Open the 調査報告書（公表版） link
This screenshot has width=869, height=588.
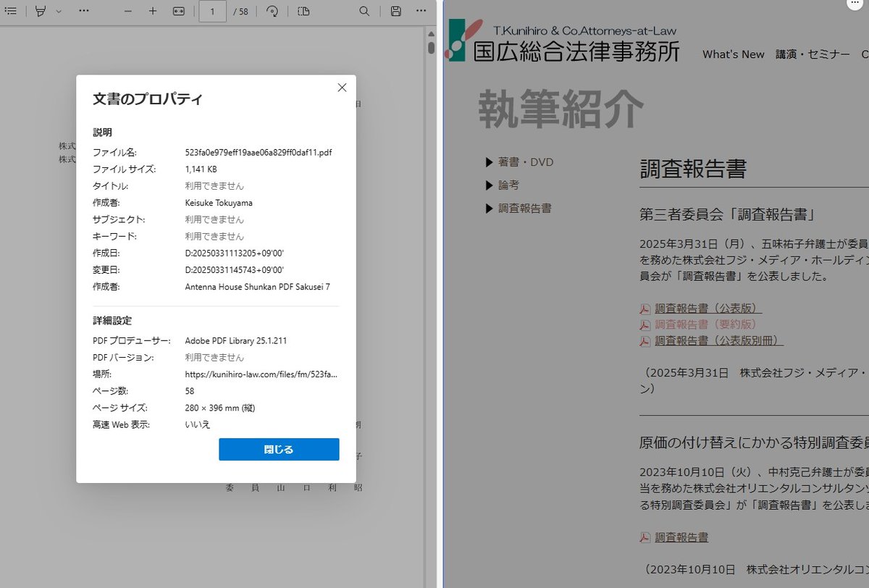(x=708, y=308)
